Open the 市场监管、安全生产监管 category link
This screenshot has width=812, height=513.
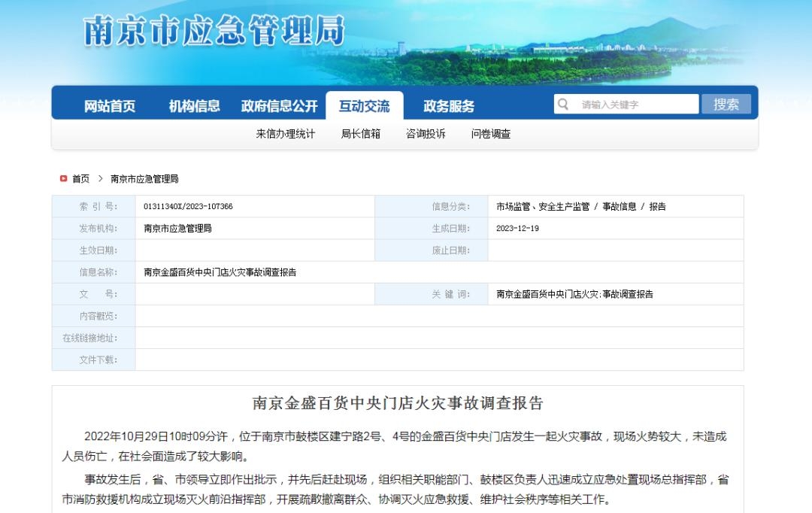pos(543,205)
